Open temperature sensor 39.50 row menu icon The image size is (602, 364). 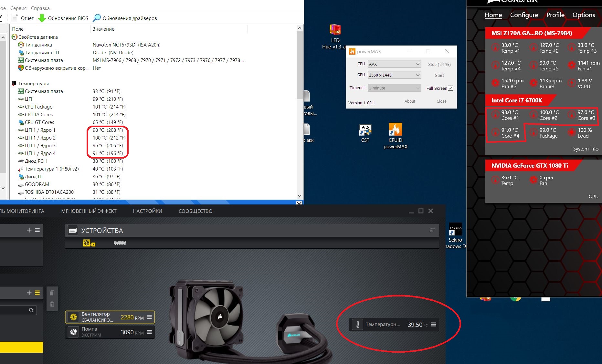tap(434, 325)
